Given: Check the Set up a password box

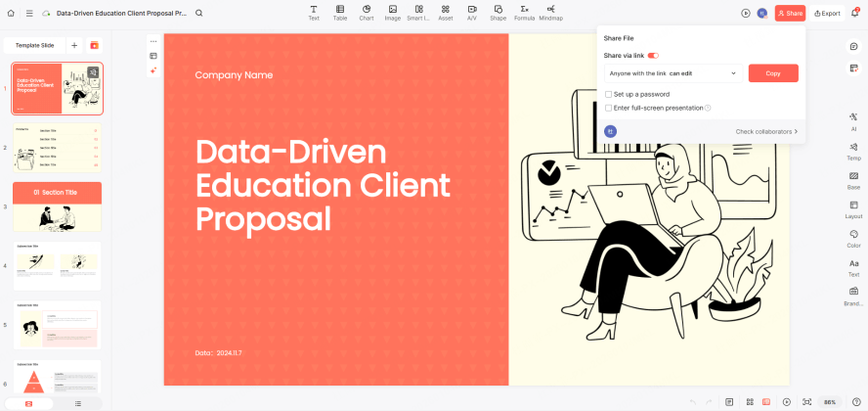Looking at the screenshot, I should (608, 94).
